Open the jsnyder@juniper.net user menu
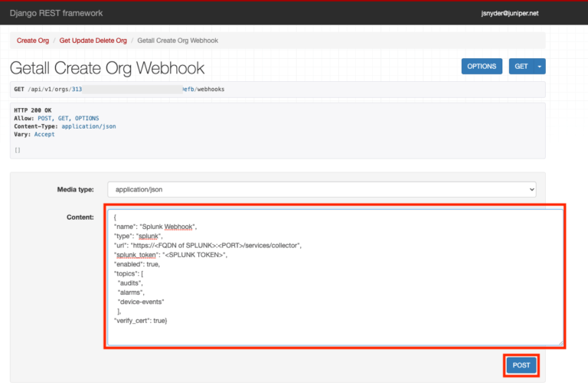Viewport: 588px width, 392px height. point(510,13)
